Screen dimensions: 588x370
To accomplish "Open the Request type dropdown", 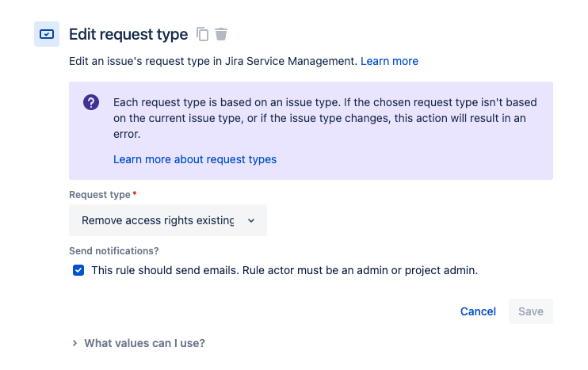I will 168,220.
